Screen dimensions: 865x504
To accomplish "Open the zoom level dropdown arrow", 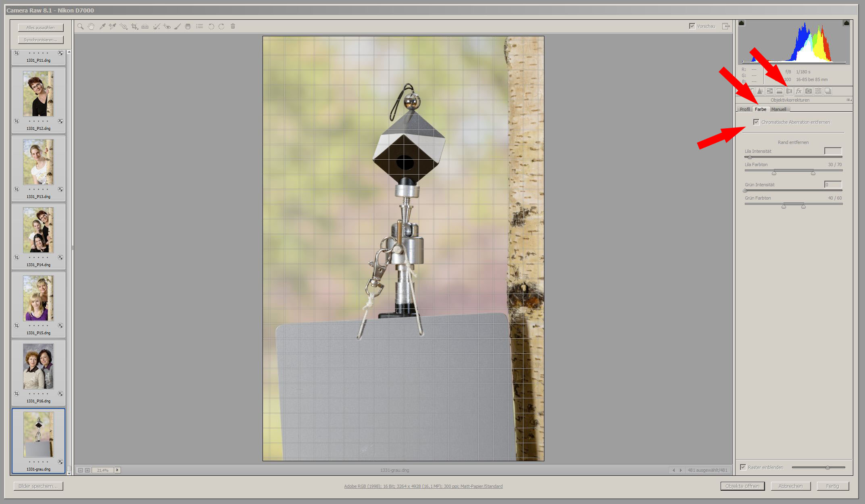I will (117, 470).
